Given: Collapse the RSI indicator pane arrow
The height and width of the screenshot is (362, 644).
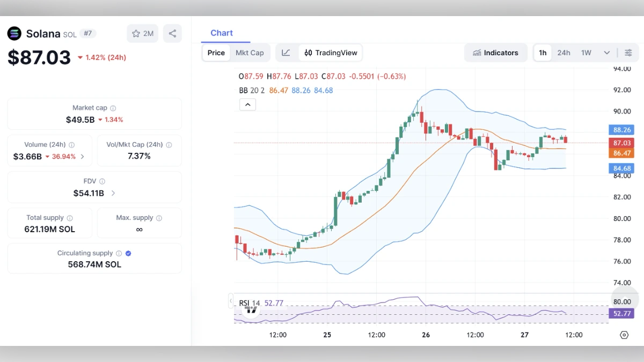Looking at the screenshot, I should [x=231, y=301].
